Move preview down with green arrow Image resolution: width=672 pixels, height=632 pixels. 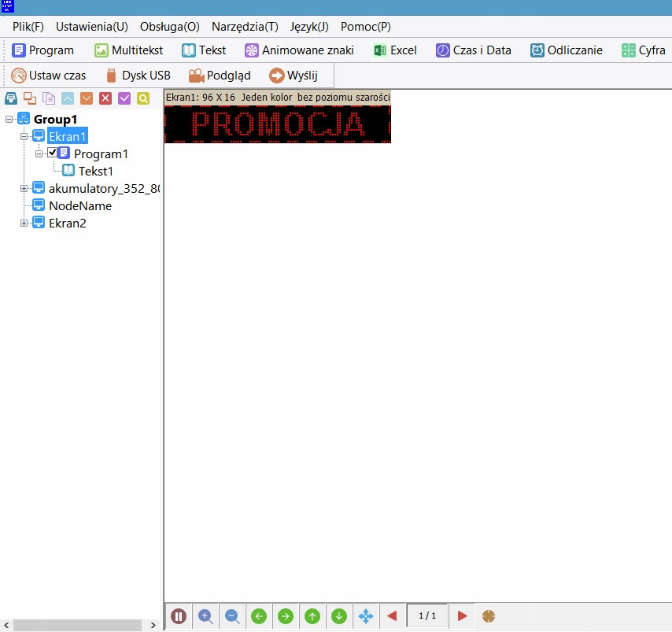tap(339, 616)
